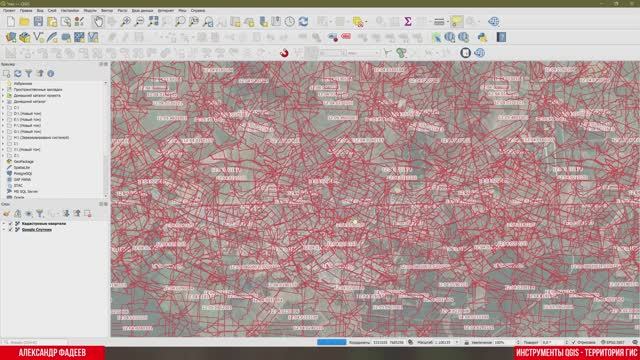The image size is (640, 360).
Task: Open the statistical summary sigma icon
Action: coord(408,22)
